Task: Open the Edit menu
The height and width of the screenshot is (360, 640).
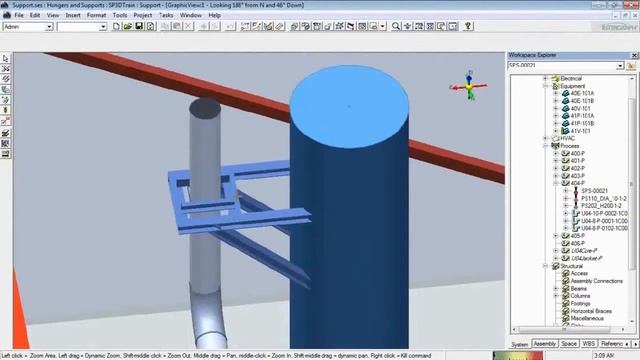Action: (35, 16)
